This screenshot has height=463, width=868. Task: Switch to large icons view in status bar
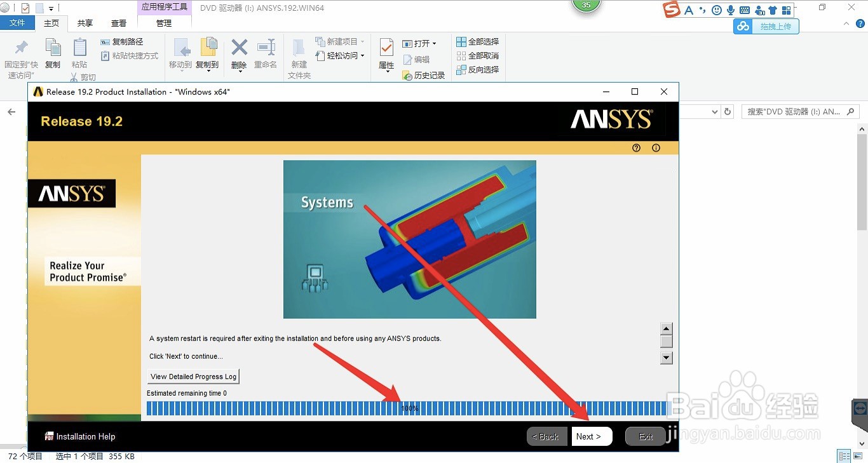tap(857, 456)
